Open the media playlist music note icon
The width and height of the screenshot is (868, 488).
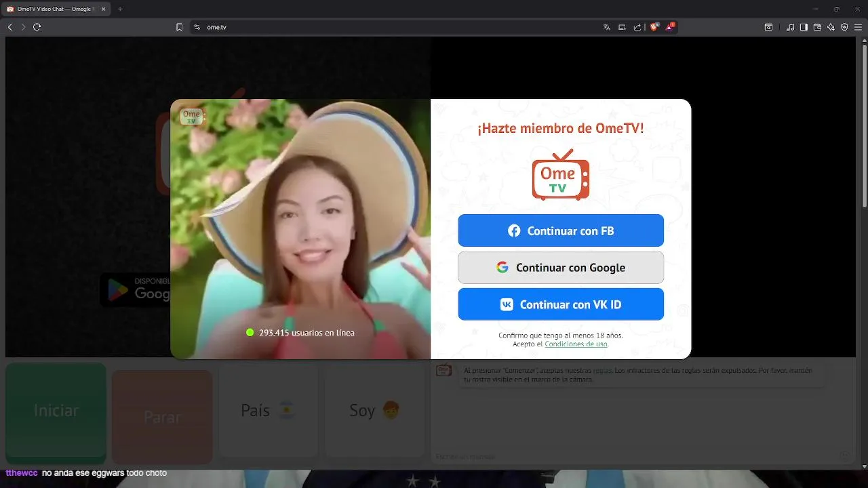[x=790, y=27]
